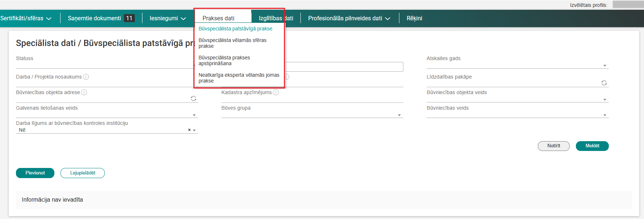The image size is (644, 219).
Task: Click the Lejupielādēt button
Action: (x=83, y=173)
